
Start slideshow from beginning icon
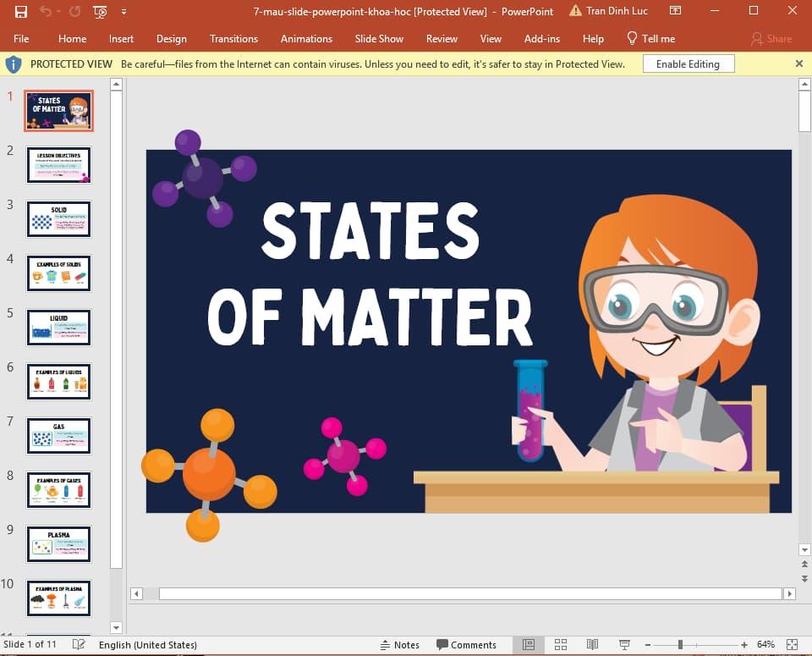(100, 11)
